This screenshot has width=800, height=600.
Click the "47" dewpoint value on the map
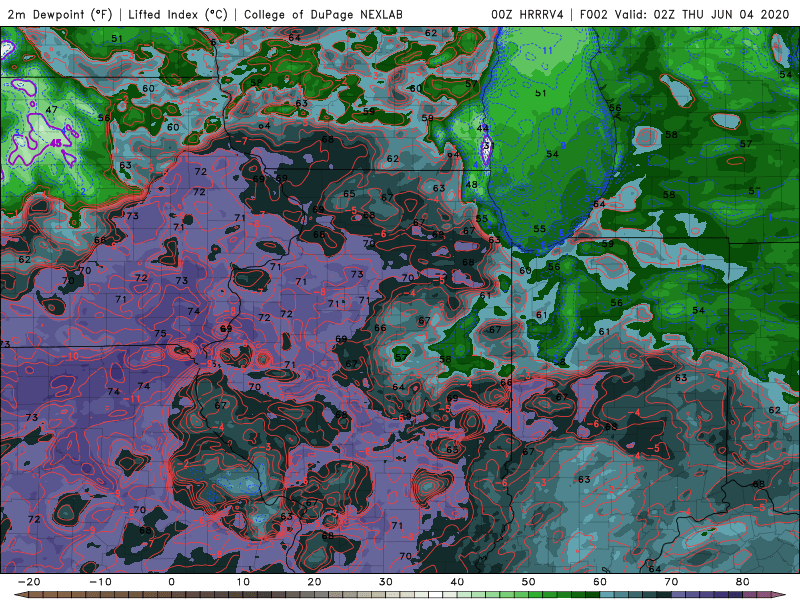coord(51,110)
